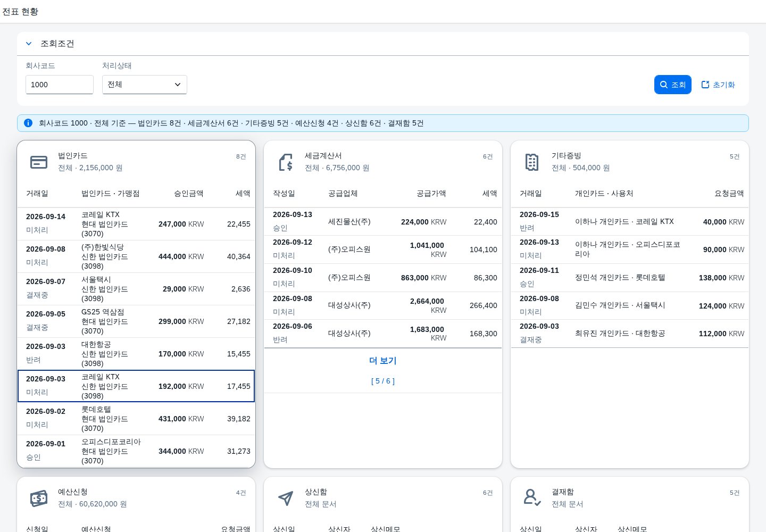Click the 기타증빙 receipt icon
Screen dimensions: 766x532
[532, 162]
